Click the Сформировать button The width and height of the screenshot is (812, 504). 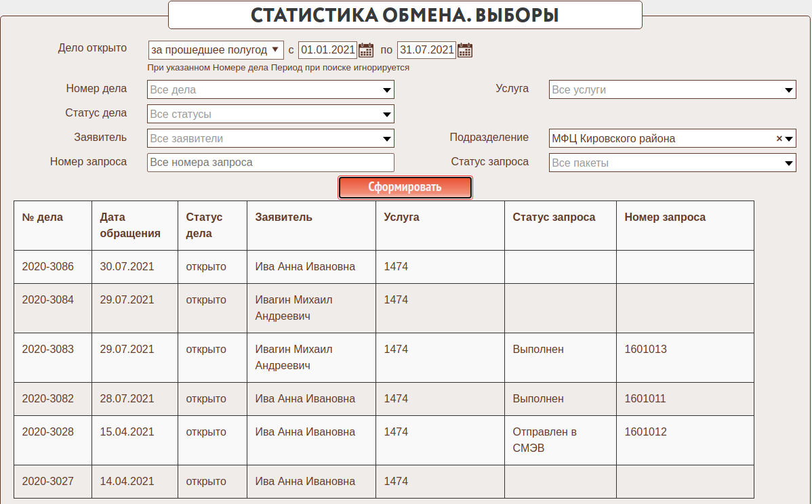(405, 188)
